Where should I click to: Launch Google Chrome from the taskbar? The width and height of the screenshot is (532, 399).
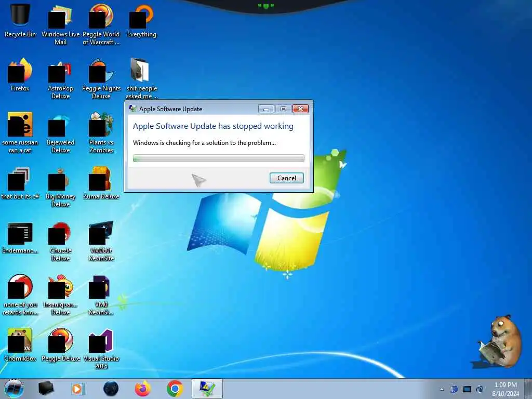click(x=175, y=389)
